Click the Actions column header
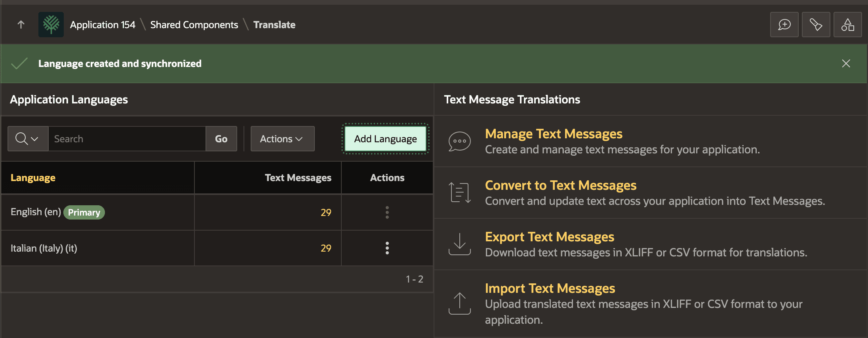The width and height of the screenshot is (868, 338). (x=387, y=178)
